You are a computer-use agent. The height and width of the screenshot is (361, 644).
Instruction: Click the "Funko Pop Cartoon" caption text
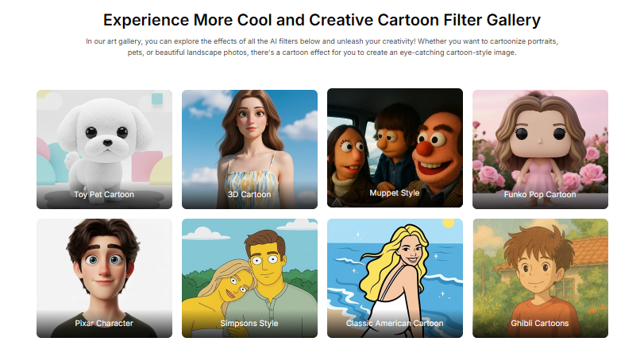click(x=540, y=195)
